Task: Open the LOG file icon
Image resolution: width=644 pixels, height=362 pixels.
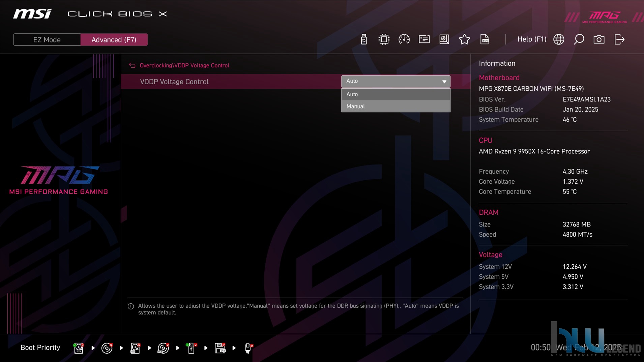Action: coord(485,39)
